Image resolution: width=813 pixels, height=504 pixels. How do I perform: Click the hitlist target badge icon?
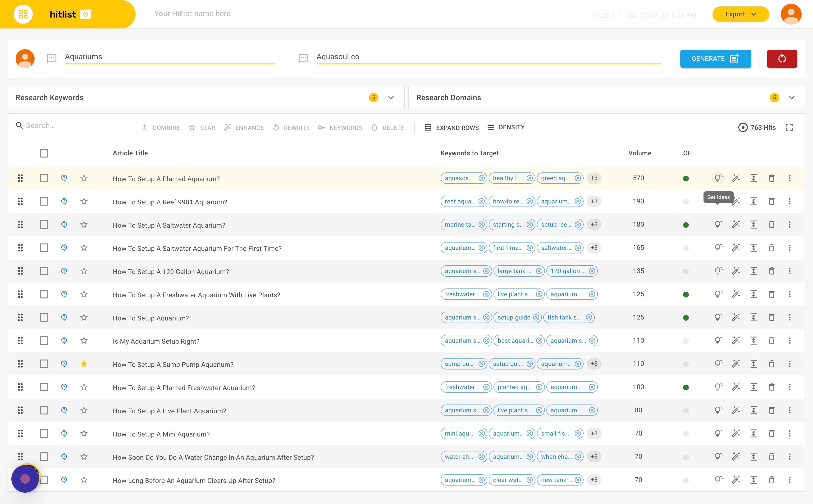tap(86, 14)
